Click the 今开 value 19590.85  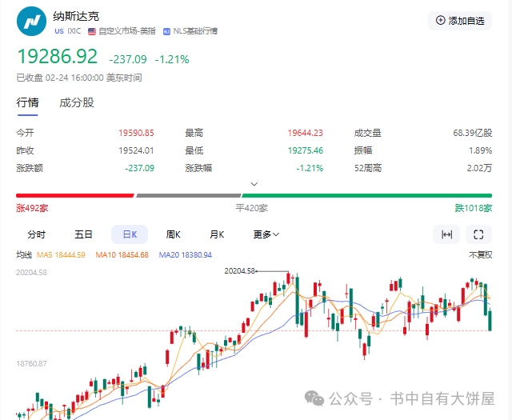pyautogui.click(x=136, y=133)
